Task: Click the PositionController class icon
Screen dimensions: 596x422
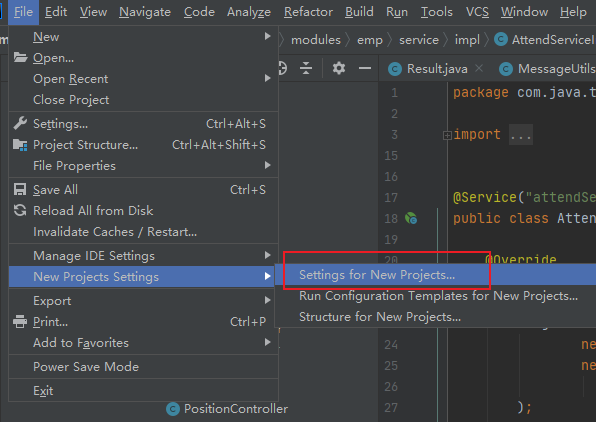Action: tap(173, 409)
